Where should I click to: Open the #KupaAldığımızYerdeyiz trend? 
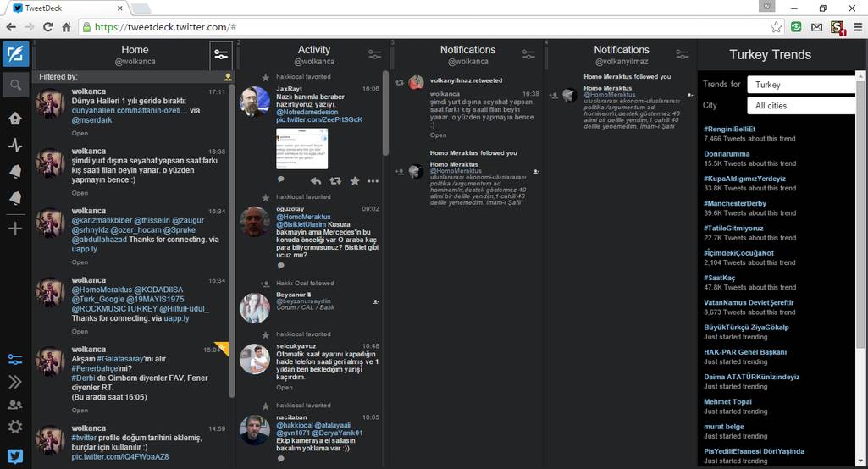pos(744,179)
